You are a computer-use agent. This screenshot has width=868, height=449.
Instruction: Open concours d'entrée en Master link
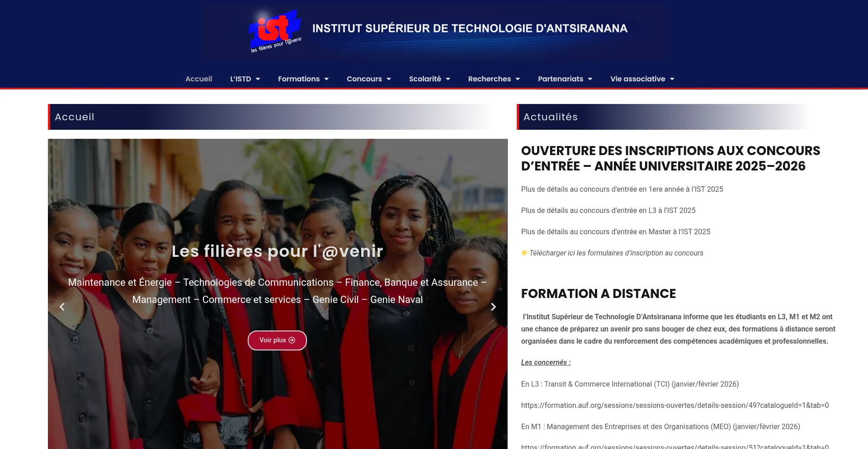[615, 232]
